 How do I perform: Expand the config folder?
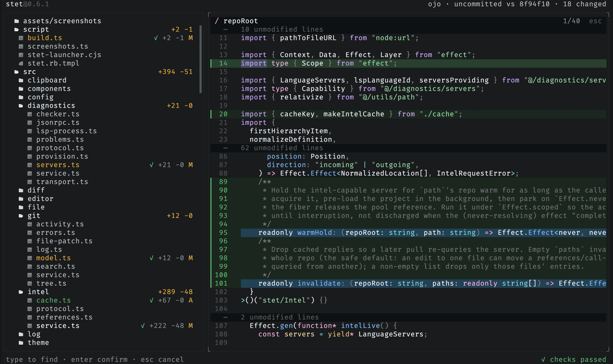[21, 97]
